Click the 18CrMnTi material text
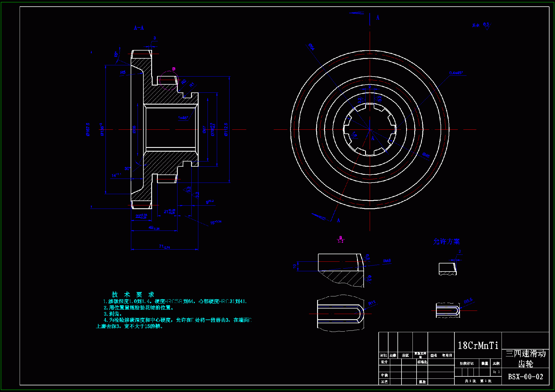This screenshot has width=555, height=392. (x=478, y=345)
